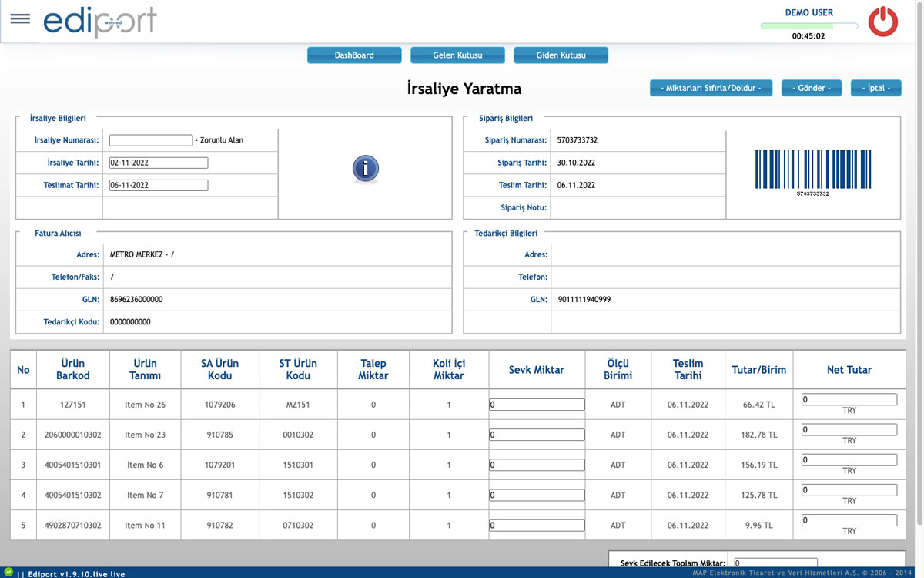Click the Ediport logo
This screenshot has height=578, width=924.
(100, 22)
